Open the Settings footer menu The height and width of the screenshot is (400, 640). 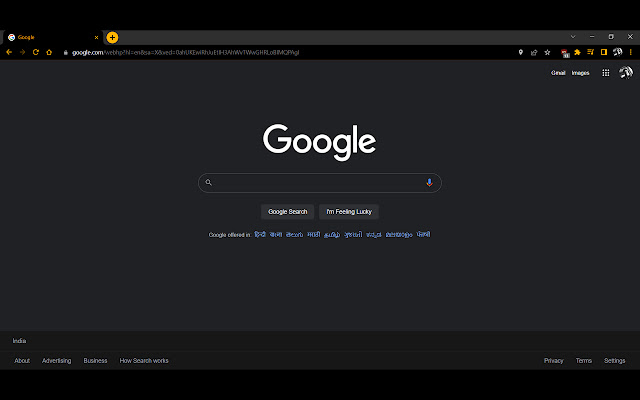(x=615, y=361)
